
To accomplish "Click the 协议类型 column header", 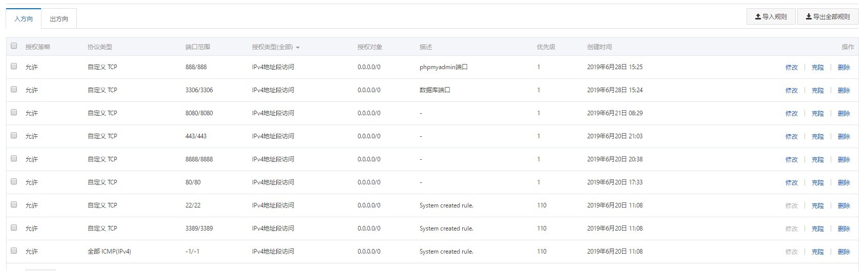I will pos(100,47).
